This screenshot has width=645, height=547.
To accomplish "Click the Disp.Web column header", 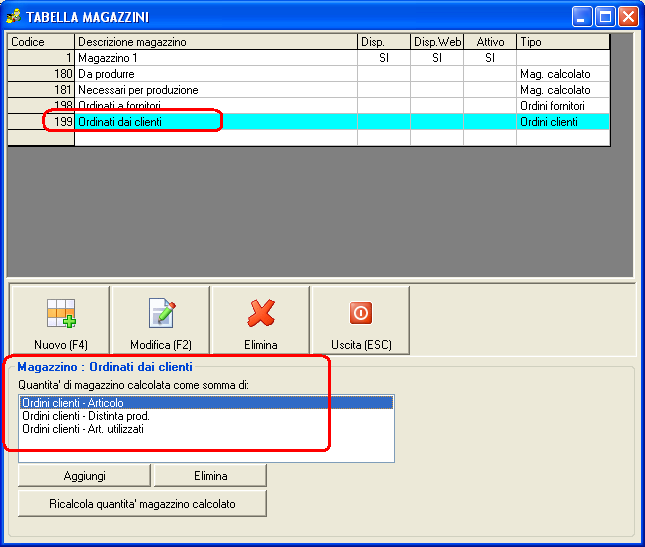I will tap(437, 42).
